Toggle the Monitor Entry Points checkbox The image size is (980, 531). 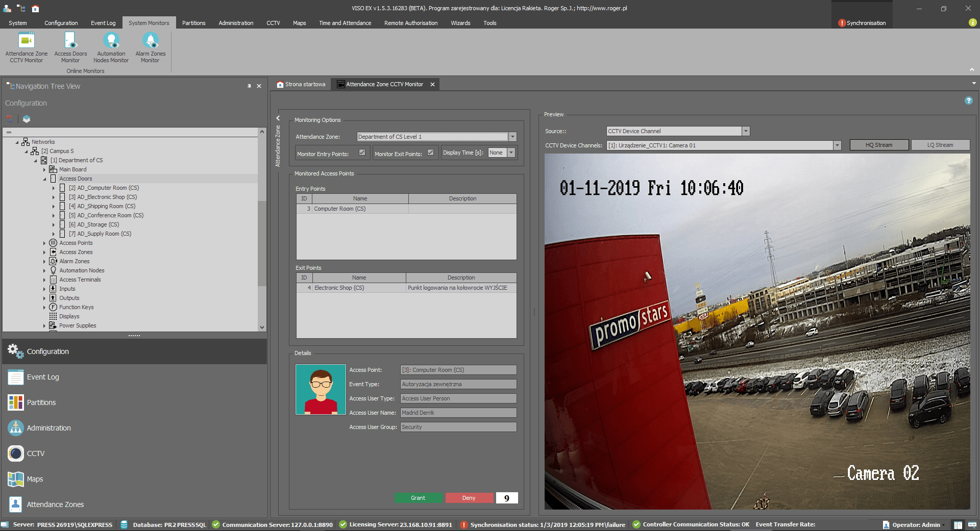click(362, 153)
